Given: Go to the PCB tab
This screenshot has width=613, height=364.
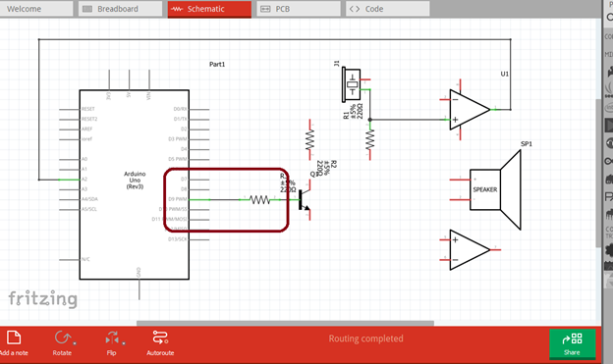Looking at the screenshot, I should pos(299,9).
